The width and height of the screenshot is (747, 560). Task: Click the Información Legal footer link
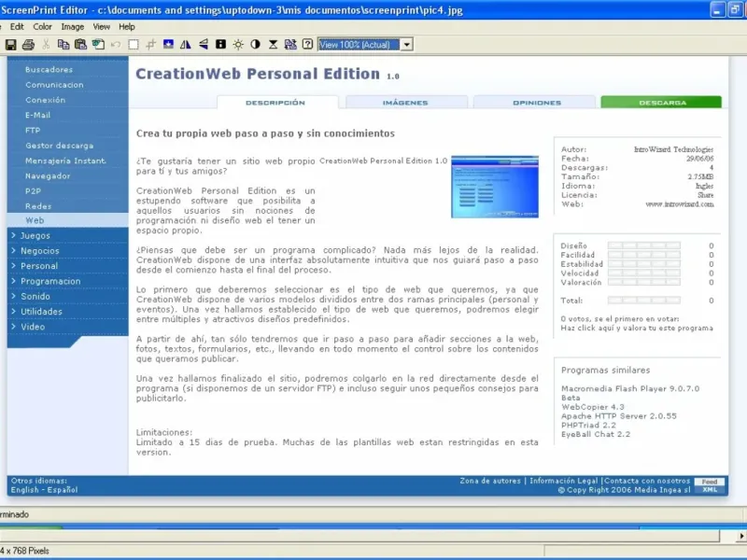tap(563, 481)
